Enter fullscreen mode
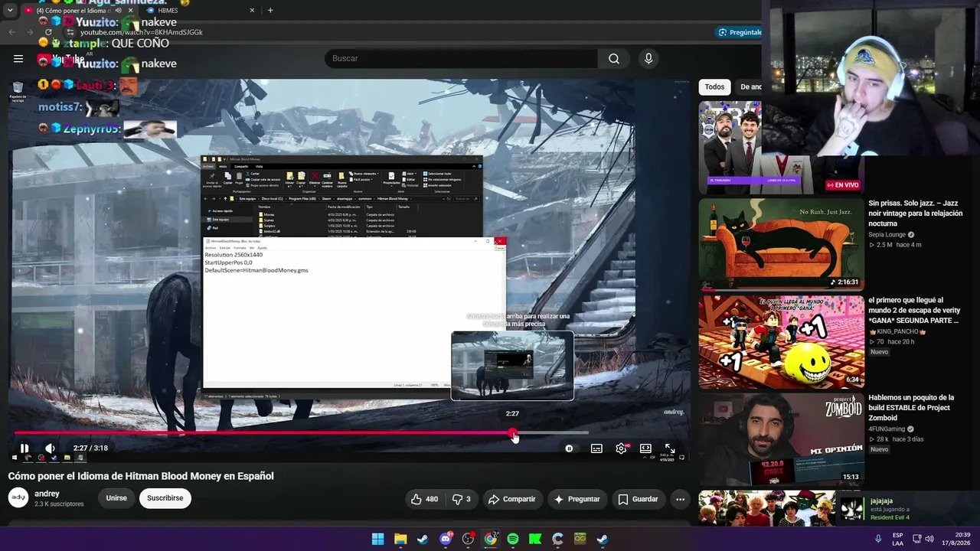This screenshot has height=551, width=980. tap(670, 448)
